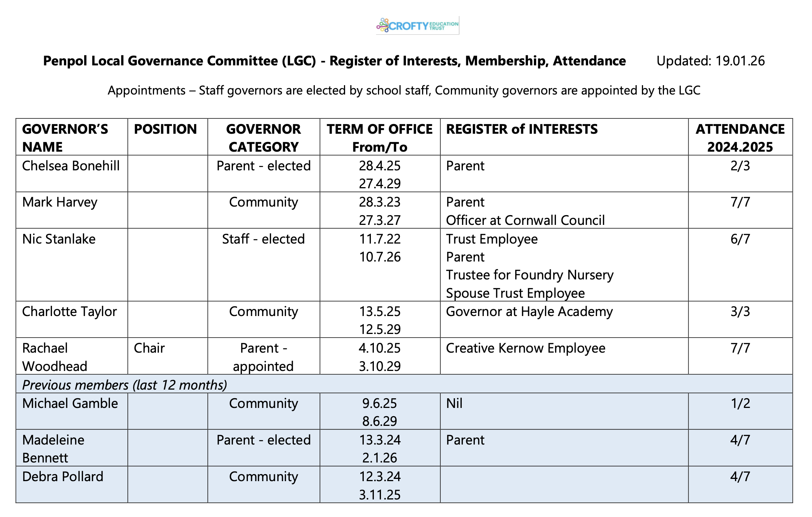
Task: Click 'Governor at Hayle Academy' entry
Action: tap(529, 312)
